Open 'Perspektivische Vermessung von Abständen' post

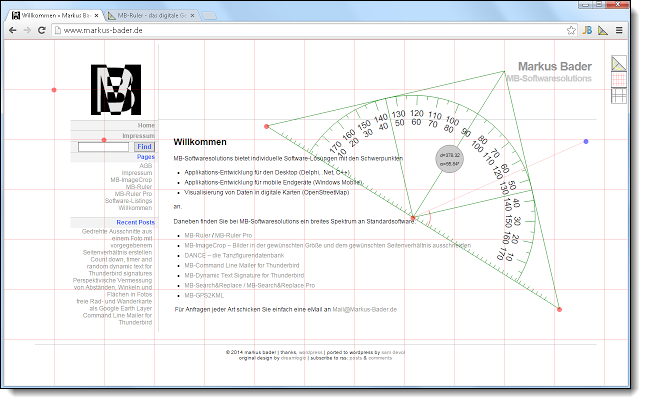[112, 287]
